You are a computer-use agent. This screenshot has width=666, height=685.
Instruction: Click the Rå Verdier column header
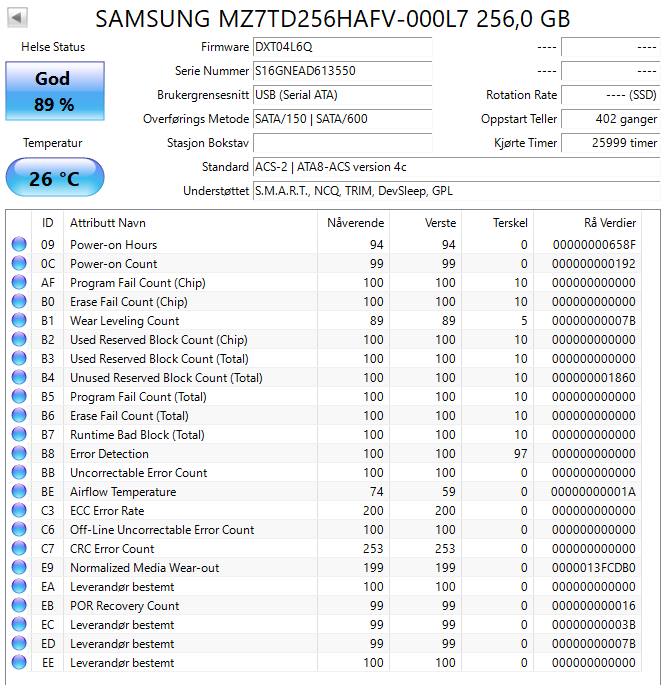pos(609,223)
